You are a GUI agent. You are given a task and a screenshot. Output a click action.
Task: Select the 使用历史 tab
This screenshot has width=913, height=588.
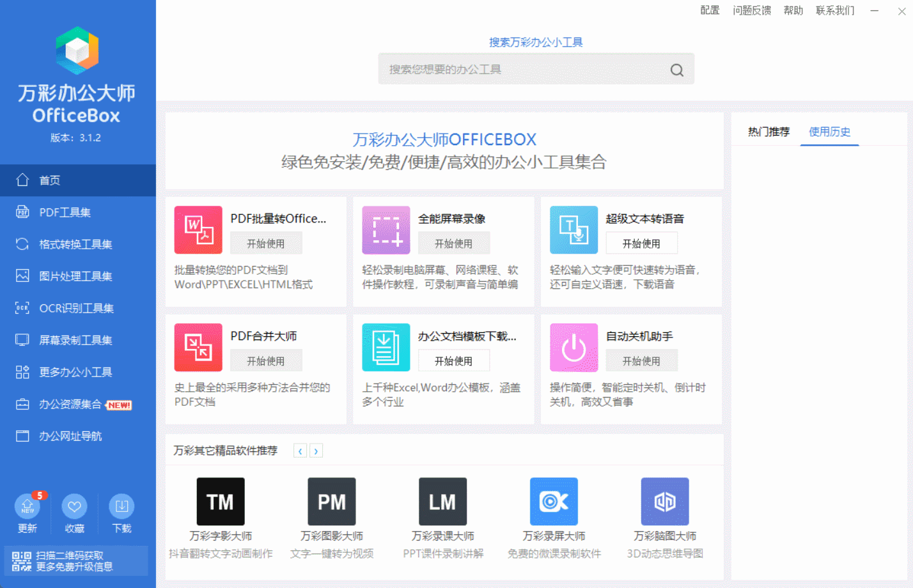tap(829, 132)
